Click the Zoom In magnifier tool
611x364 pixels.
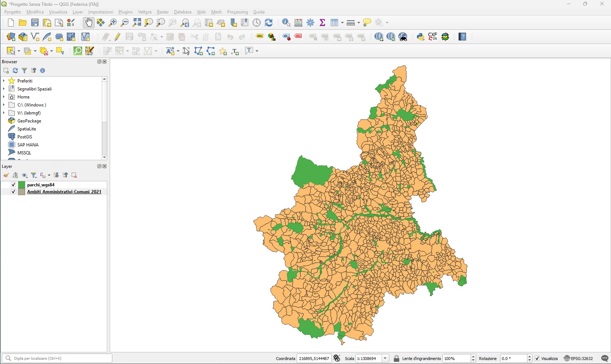113,23
